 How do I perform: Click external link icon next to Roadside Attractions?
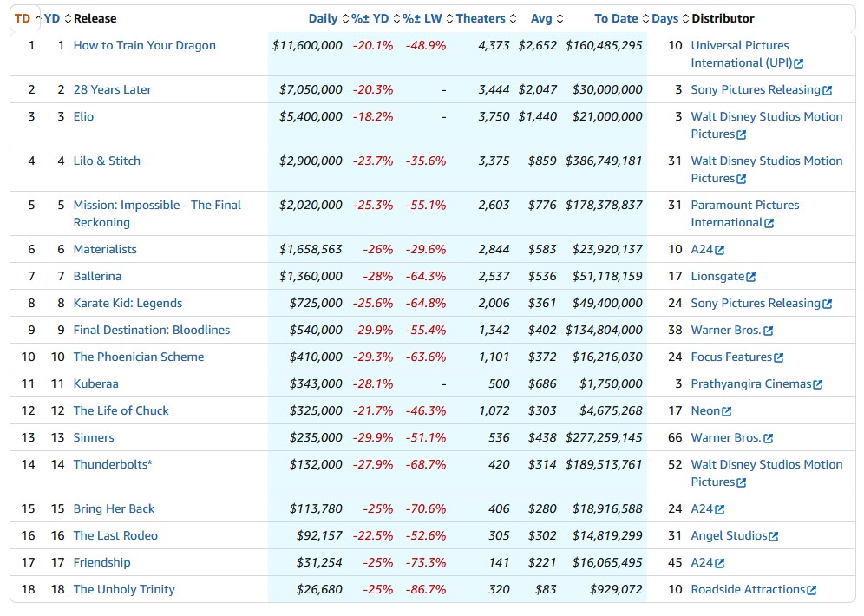pos(812,590)
